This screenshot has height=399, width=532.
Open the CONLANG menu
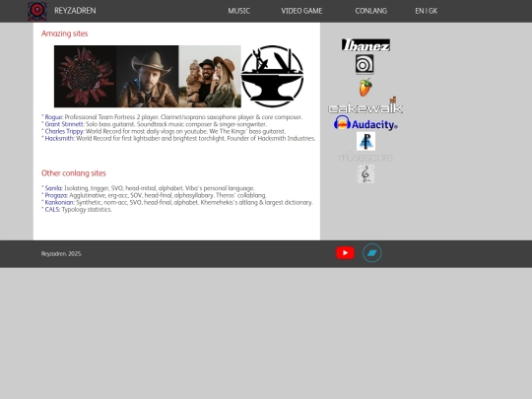pyautogui.click(x=370, y=11)
